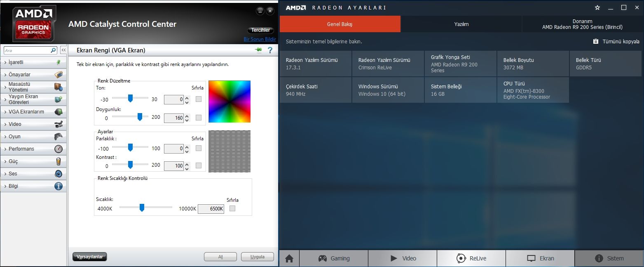Click the Uygula button
This screenshot has width=644, height=267.
[x=258, y=257]
